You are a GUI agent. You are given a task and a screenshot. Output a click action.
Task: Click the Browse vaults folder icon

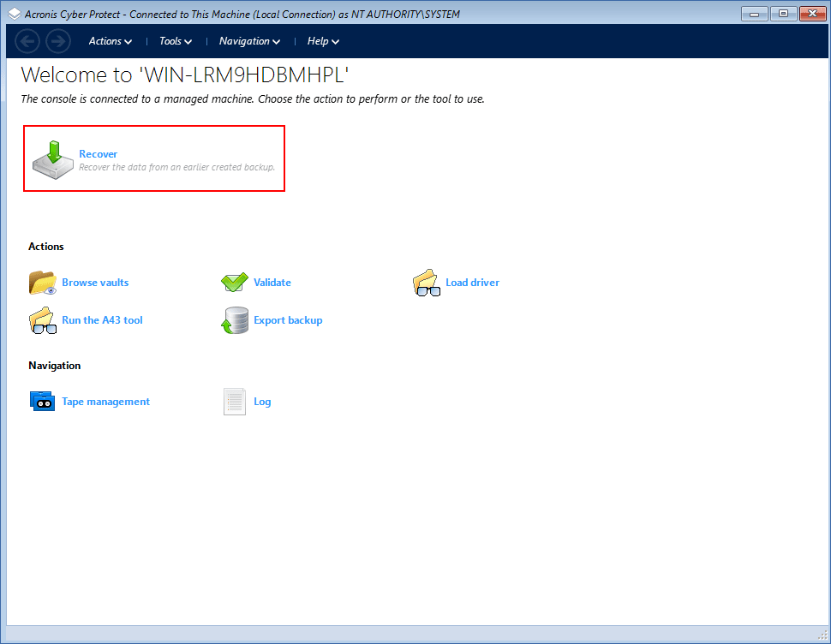(42, 283)
